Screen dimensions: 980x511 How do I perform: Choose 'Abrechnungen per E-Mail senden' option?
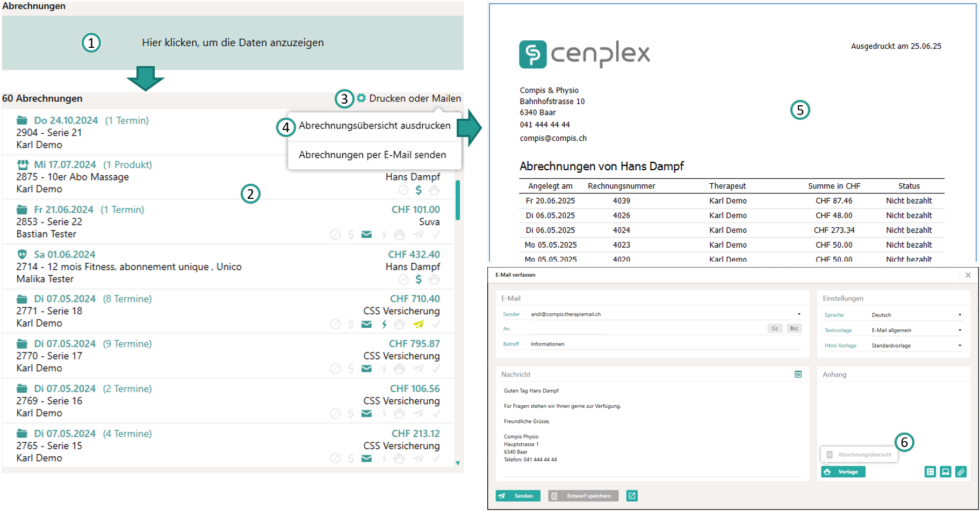[372, 155]
